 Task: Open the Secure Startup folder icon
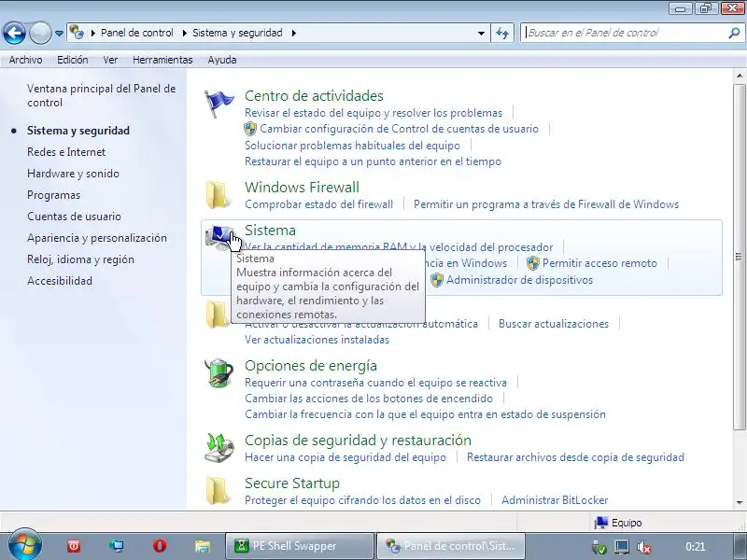point(218,490)
